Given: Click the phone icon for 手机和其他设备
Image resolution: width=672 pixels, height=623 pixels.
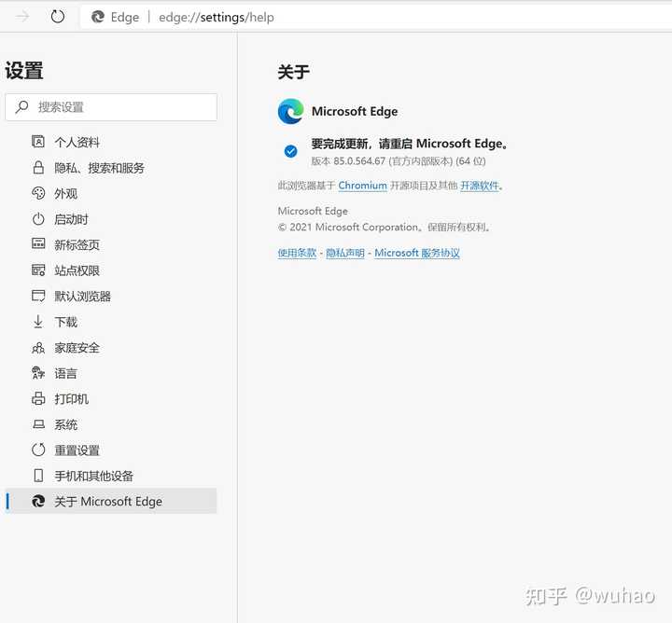Looking at the screenshot, I should click(38, 476).
